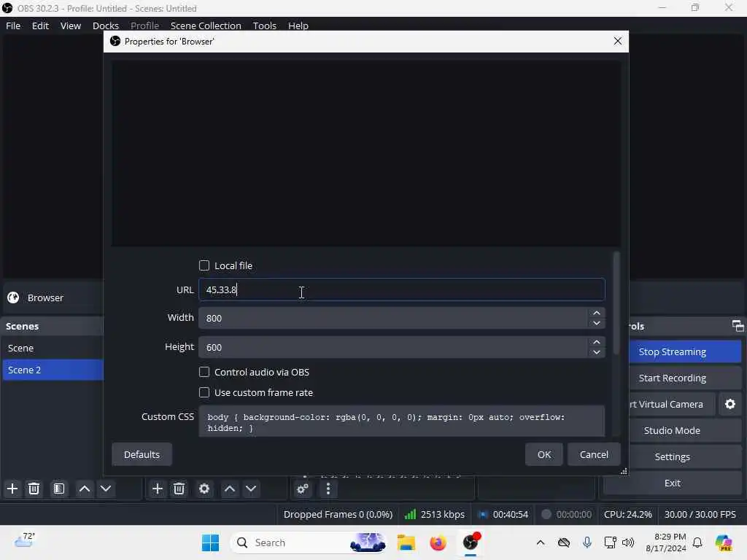Open microphone tray icon

point(587,542)
